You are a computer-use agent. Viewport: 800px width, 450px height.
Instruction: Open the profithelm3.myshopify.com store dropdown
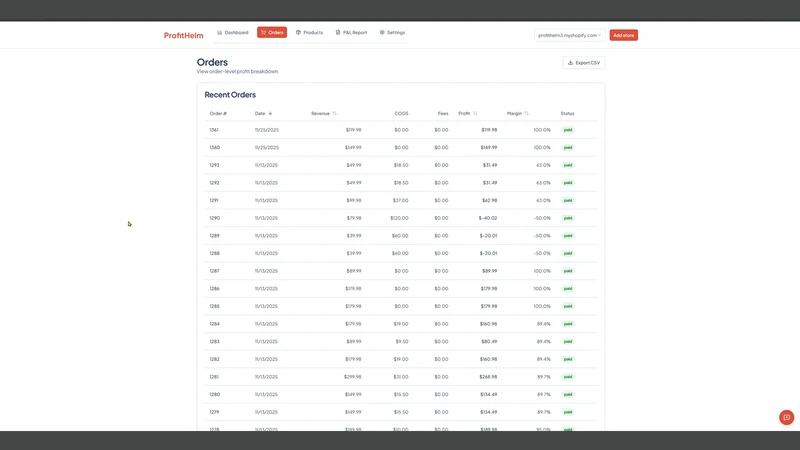pyautogui.click(x=569, y=35)
